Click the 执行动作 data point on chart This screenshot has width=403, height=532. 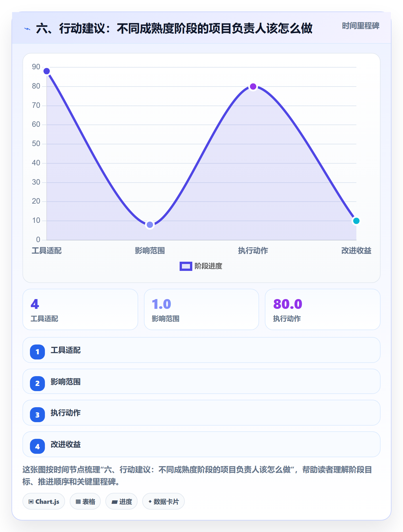[x=253, y=87]
